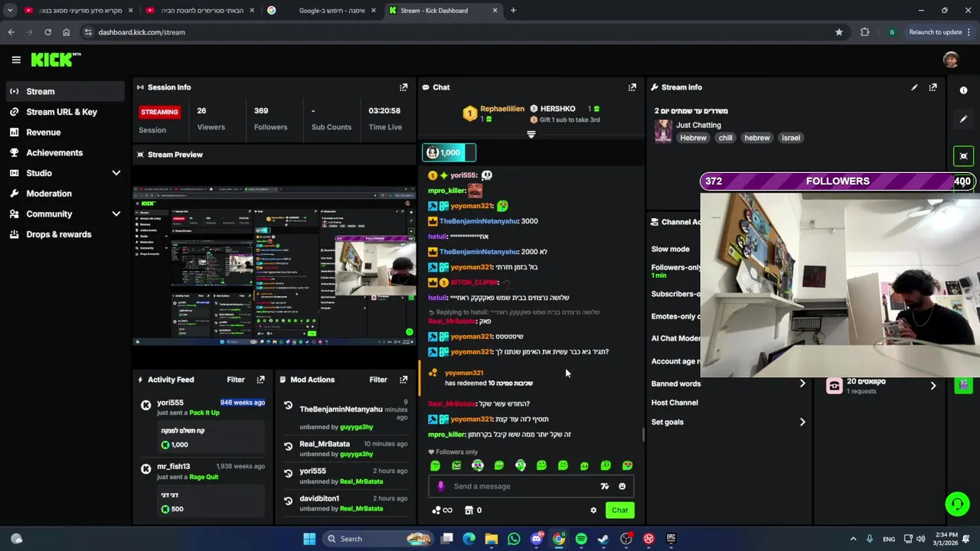Reload the page in Chrome
The height and width of the screenshot is (551, 980).
[x=47, y=32]
